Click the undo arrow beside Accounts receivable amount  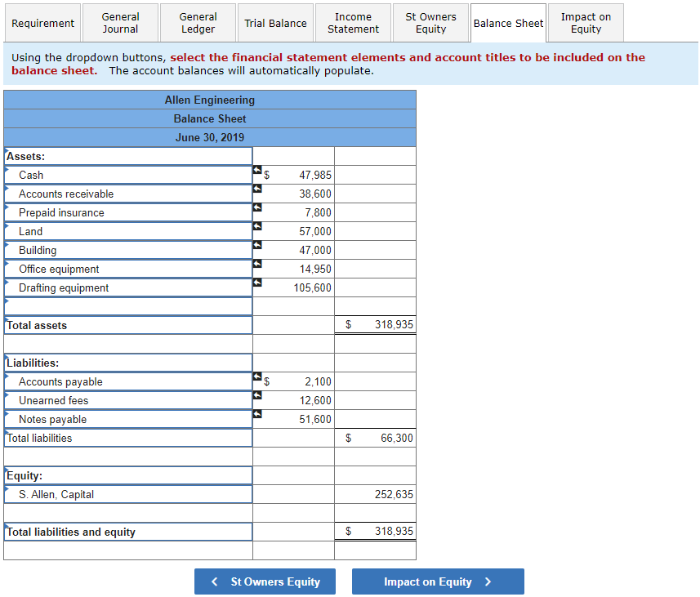[x=256, y=190]
